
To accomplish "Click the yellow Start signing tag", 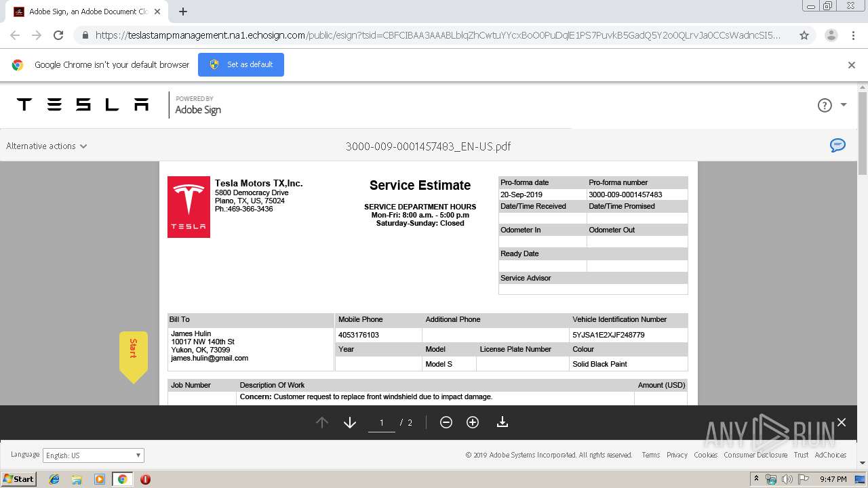I will [133, 357].
